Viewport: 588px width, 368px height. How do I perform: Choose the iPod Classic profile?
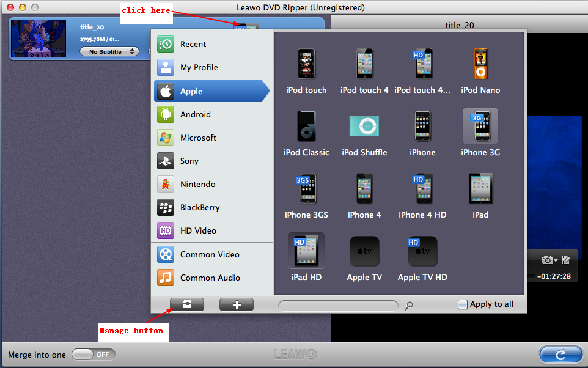click(x=306, y=133)
